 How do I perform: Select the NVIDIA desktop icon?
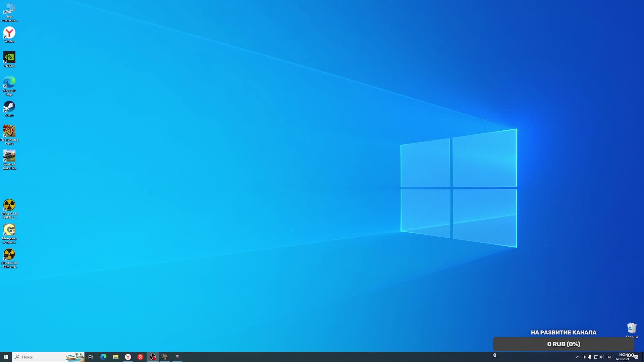point(9,58)
